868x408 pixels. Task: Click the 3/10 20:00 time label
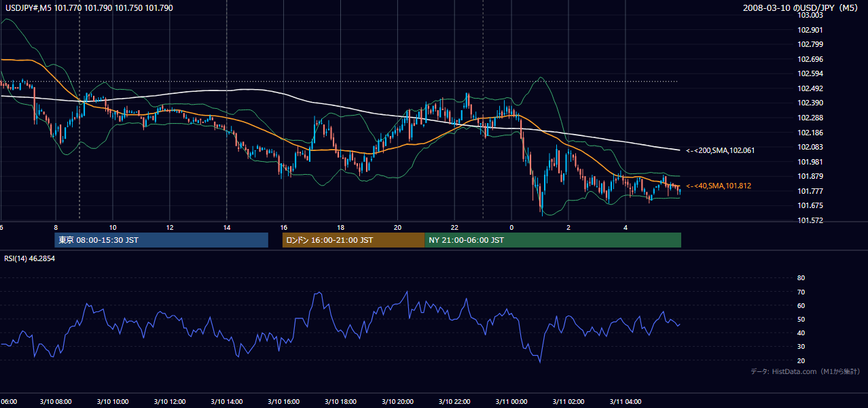pos(397,401)
